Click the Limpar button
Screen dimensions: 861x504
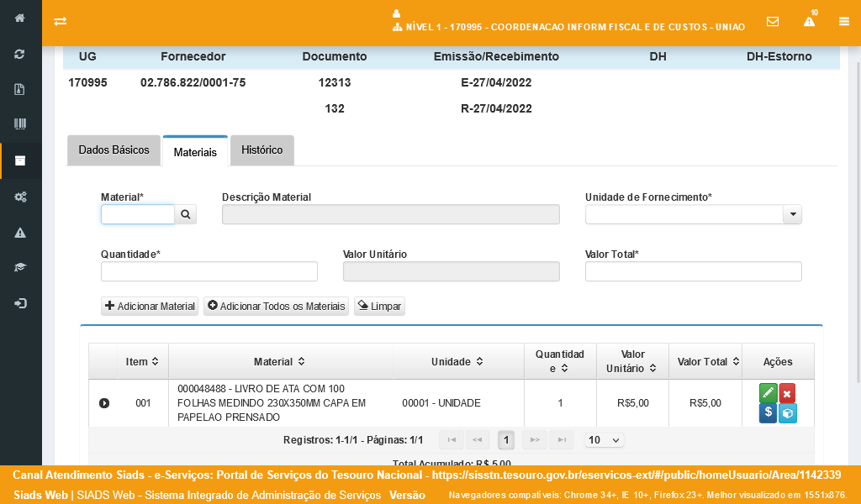click(379, 306)
